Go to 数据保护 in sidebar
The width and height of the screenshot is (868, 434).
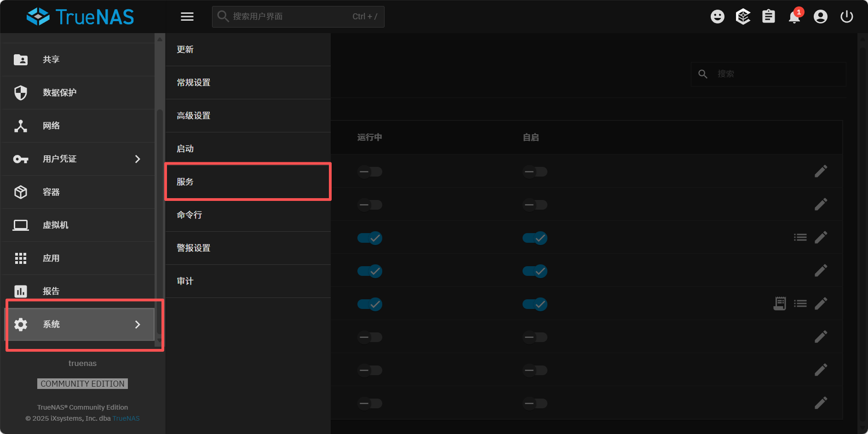pyautogui.click(x=60, y=93)
